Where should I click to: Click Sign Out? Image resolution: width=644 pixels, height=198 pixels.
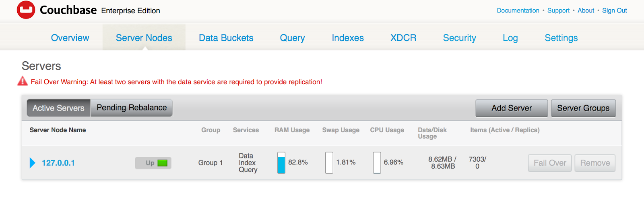pyautogui.click(x=614, y=10)
